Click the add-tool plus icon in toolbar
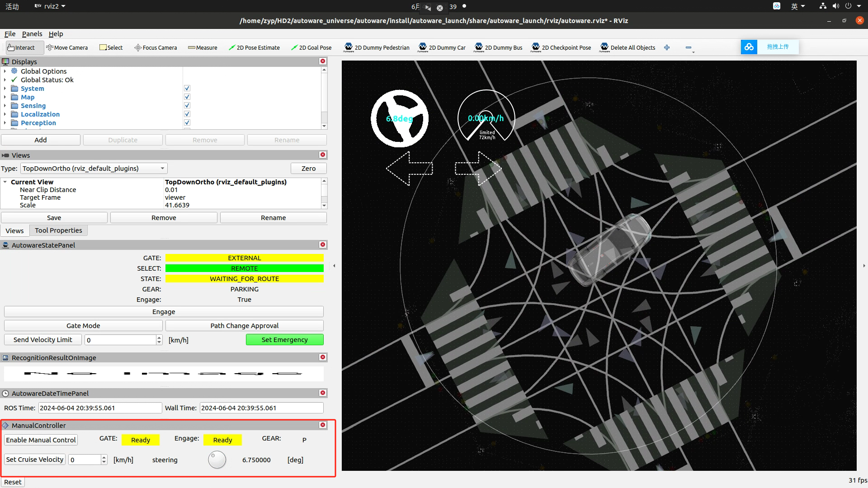 click(x=667, y=47)
